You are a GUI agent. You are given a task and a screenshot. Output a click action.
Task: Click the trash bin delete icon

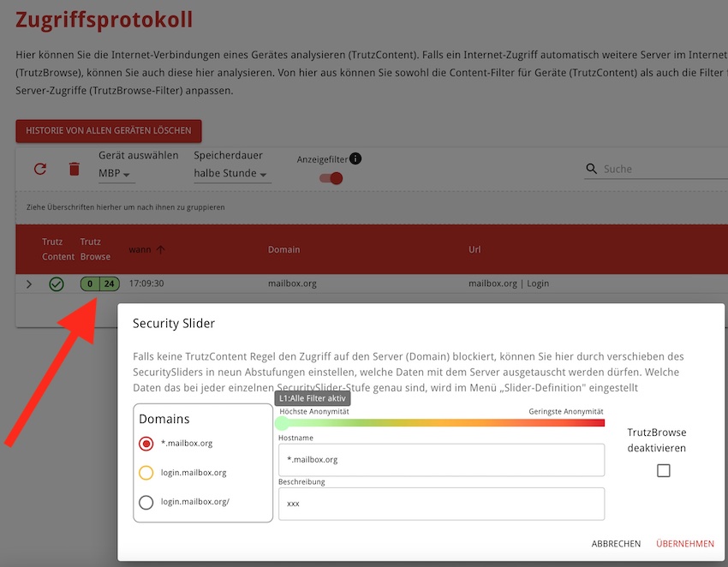(75, 169)
